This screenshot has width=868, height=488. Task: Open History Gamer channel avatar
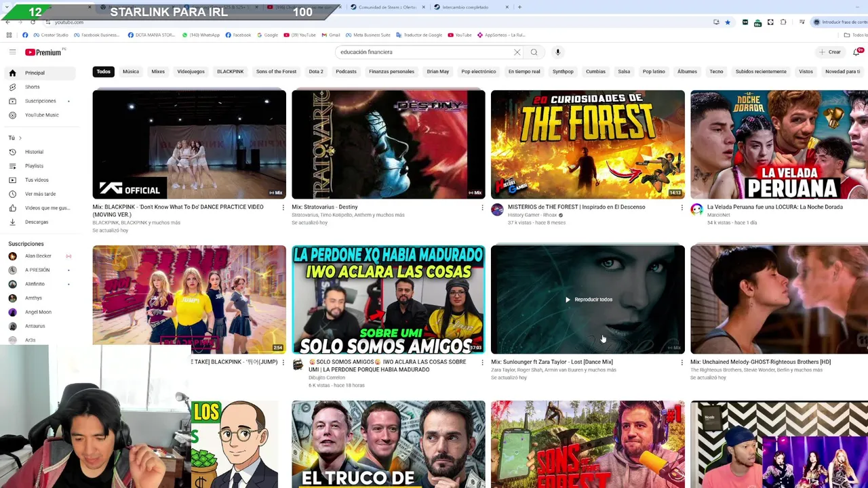tap(497, 209)
